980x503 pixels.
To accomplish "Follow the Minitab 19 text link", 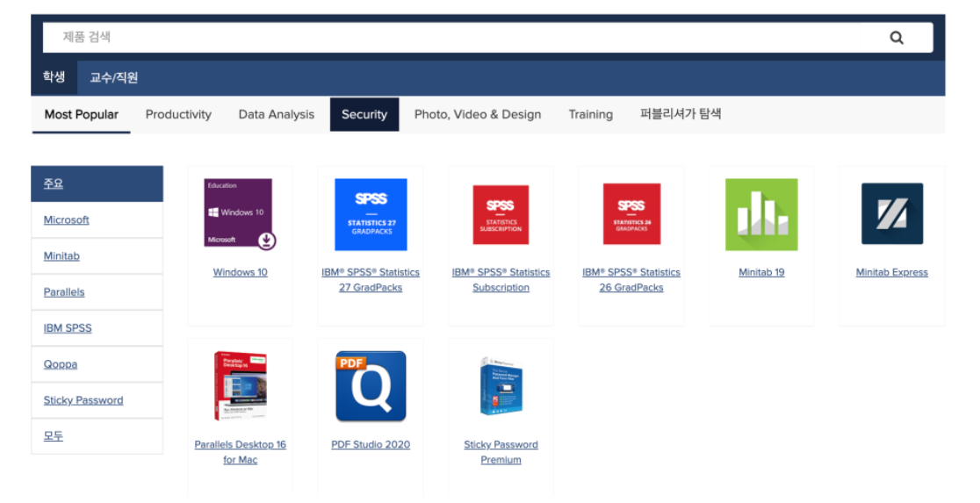I will click(x=761, y=272).
